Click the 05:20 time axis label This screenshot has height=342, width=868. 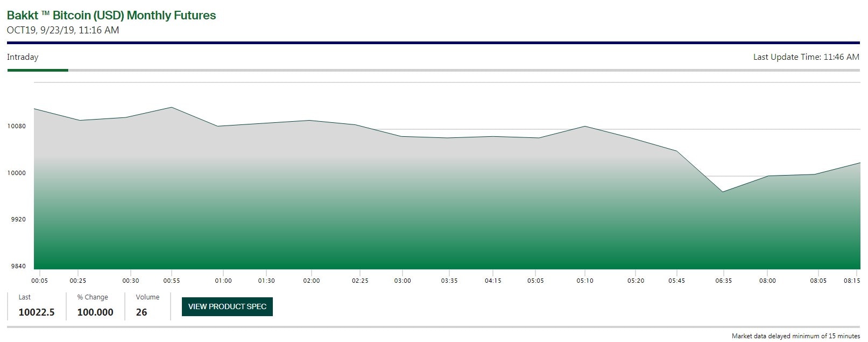tap(636, 281)
